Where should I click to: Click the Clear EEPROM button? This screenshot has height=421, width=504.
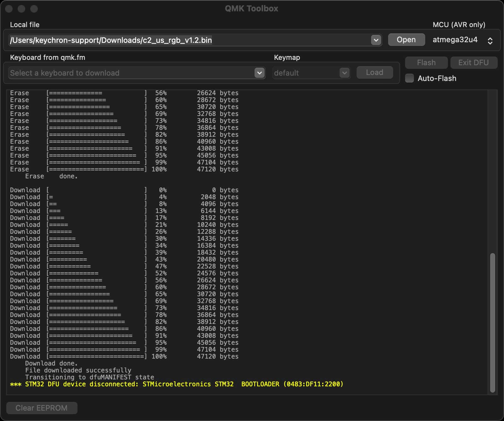(x=42, y=408)
